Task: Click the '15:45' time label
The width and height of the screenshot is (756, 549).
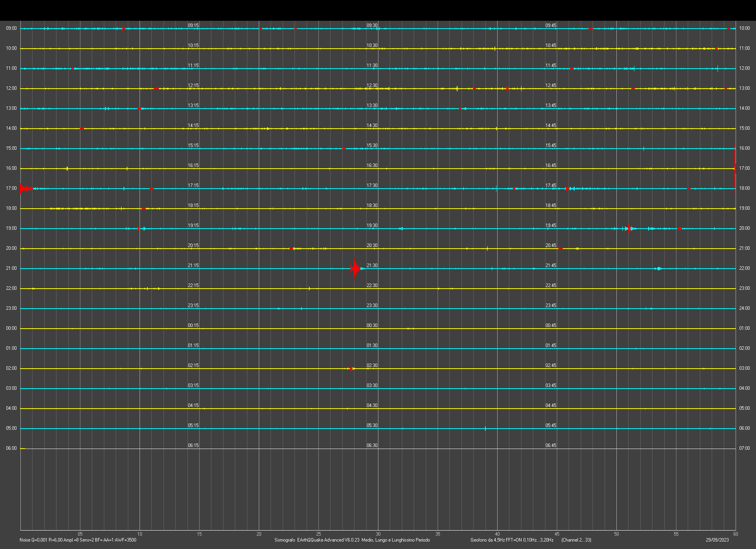Action: pos(551,145)
